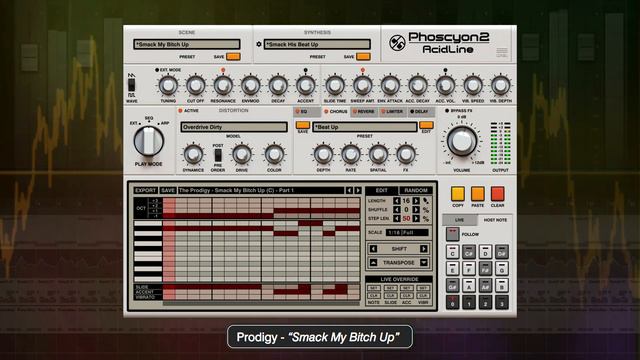Open the sequencer RANDOM tab
Viewport: 640px width, 360px height.
tap(416, 191)
